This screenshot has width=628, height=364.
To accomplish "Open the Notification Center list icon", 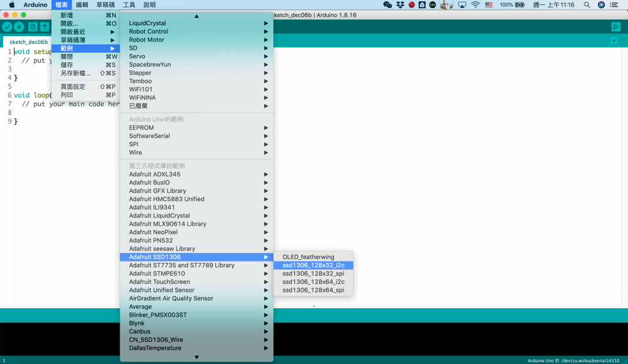I will coord(614,5).
